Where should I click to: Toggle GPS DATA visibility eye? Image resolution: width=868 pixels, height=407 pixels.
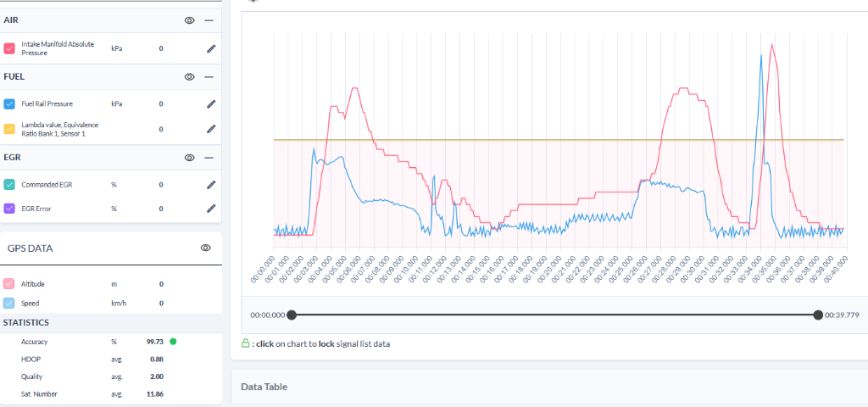(206, 248)
